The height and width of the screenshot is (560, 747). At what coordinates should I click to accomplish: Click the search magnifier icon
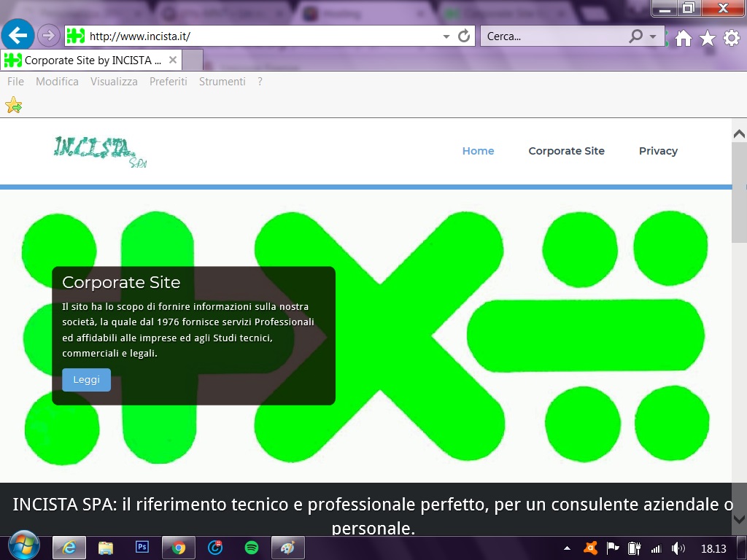[x=635, y=36]
